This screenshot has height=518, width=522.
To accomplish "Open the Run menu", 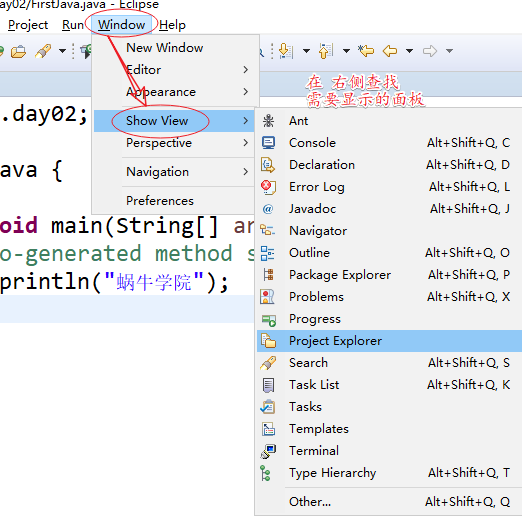I will click(x=73, y=25).
